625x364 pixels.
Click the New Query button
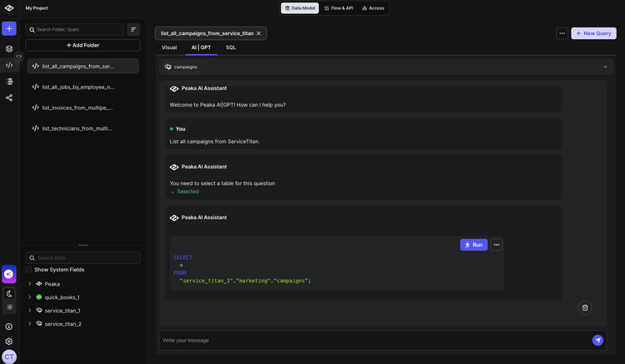click(x=593, y=33)
